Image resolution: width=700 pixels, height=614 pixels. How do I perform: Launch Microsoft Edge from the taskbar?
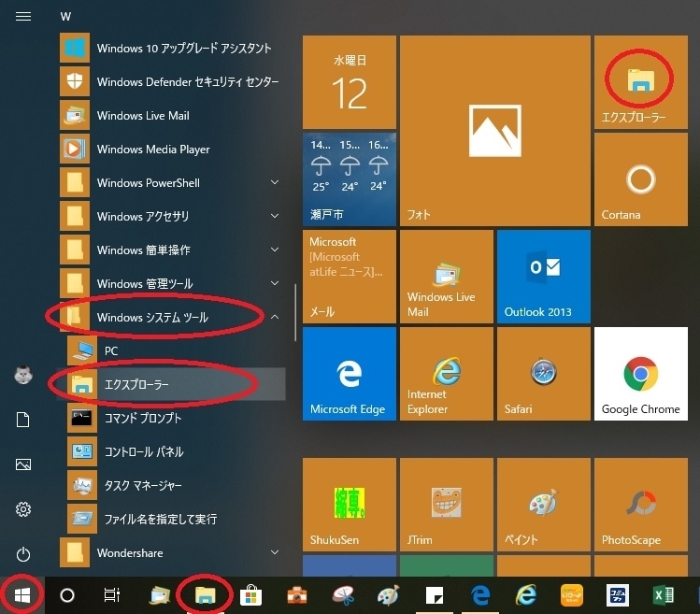pos(480,595)
